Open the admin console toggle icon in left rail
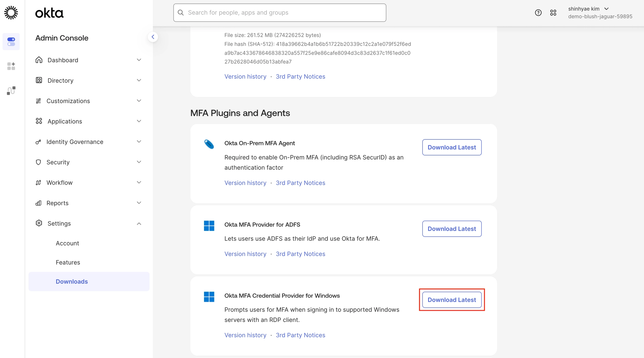This screenshot has height=358, width=644. [11, 41]
